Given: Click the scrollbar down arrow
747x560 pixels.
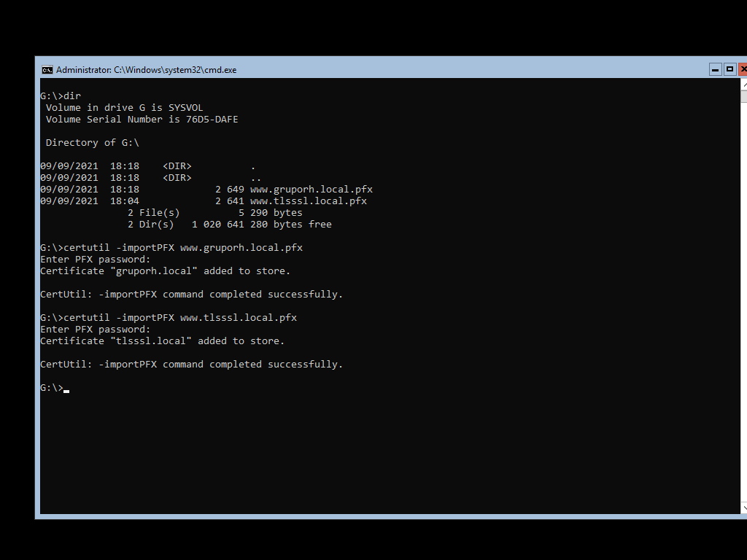Looking at the screenshot, I should pos(743,507).
